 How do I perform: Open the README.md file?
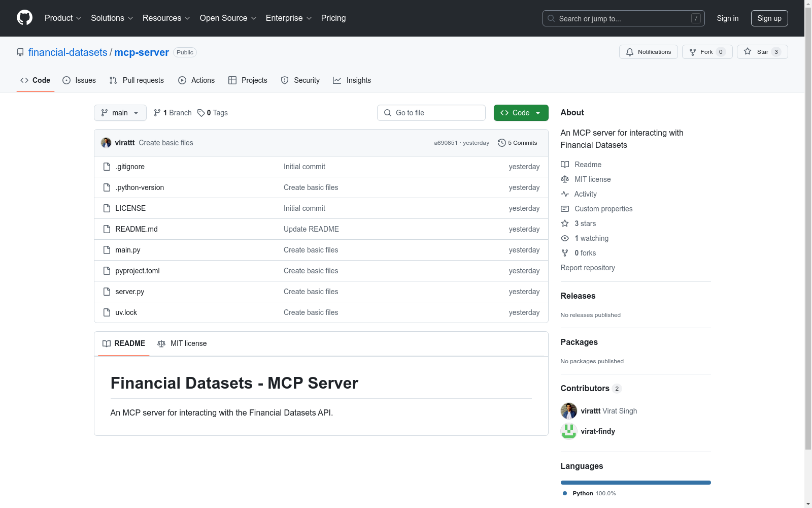pyautogui.click(x=137, y=229)
